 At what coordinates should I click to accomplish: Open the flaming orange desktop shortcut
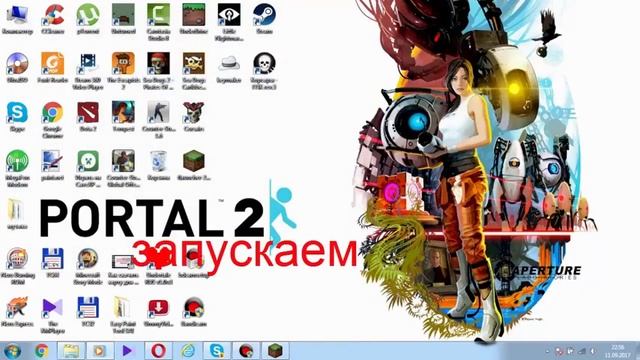point(17,307)
